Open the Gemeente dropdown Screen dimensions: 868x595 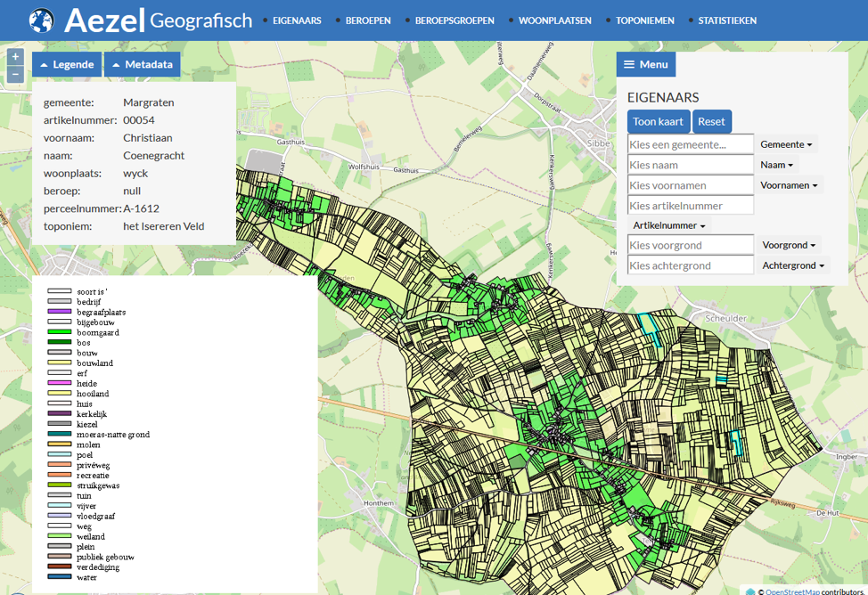pos(786,144)
